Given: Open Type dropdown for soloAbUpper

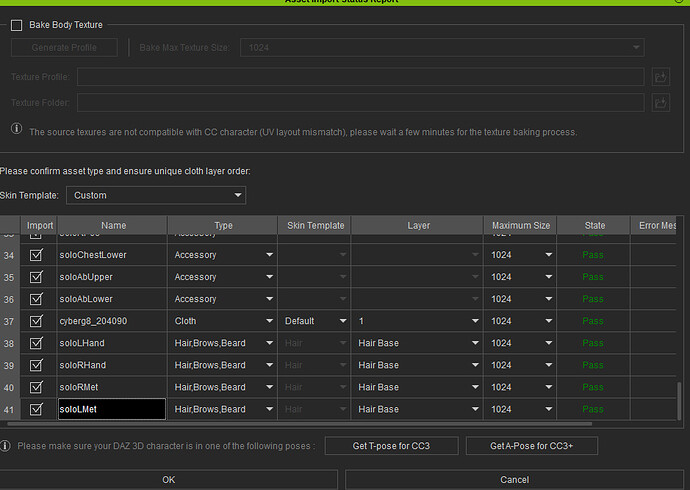Looking at the screenshot, I should click(x=223, y=277).
